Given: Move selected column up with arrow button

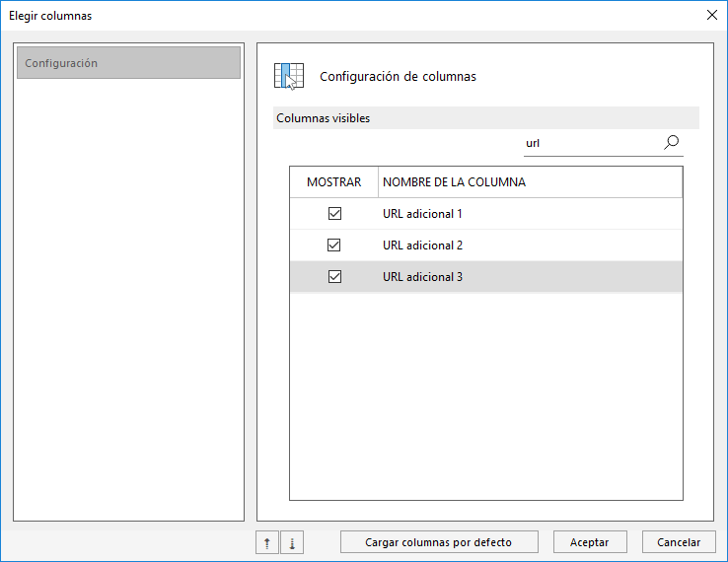Looking at the screenshot, I should click(x=267, y=542).
